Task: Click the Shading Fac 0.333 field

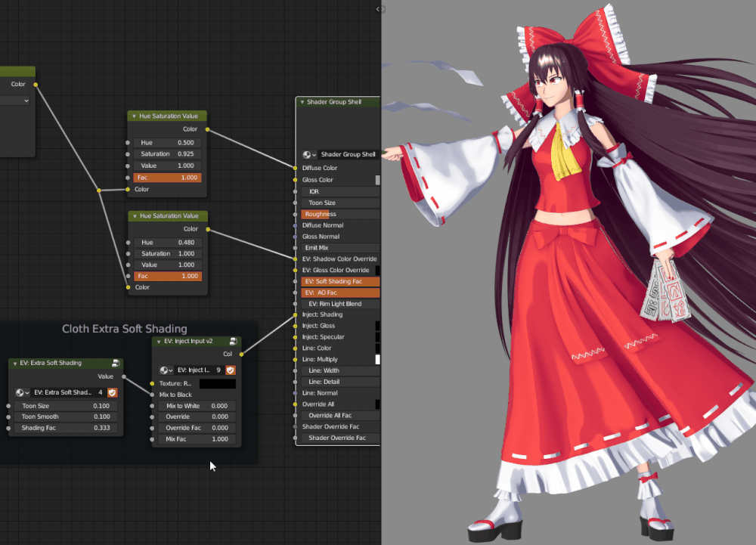Action: pos(66,428)
